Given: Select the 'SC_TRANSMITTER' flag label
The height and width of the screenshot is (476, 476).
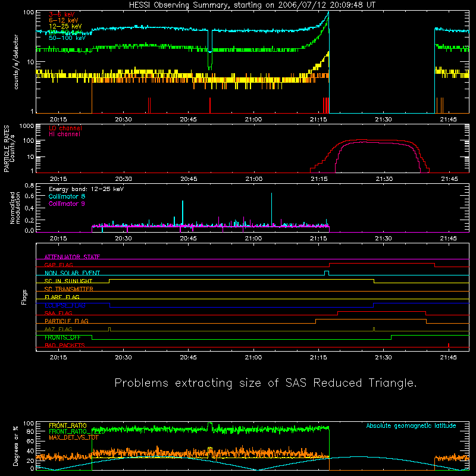Looking at the screenshot, I should pos(69,289).
